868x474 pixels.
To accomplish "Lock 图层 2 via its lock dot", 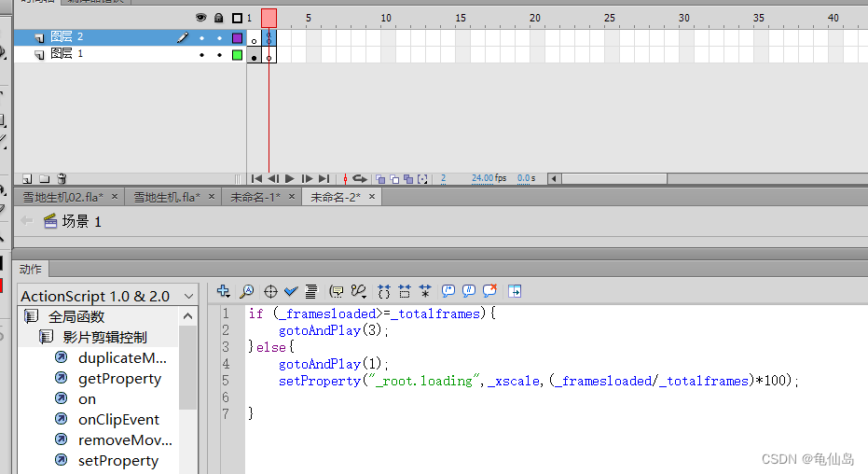I will point(220,38).
